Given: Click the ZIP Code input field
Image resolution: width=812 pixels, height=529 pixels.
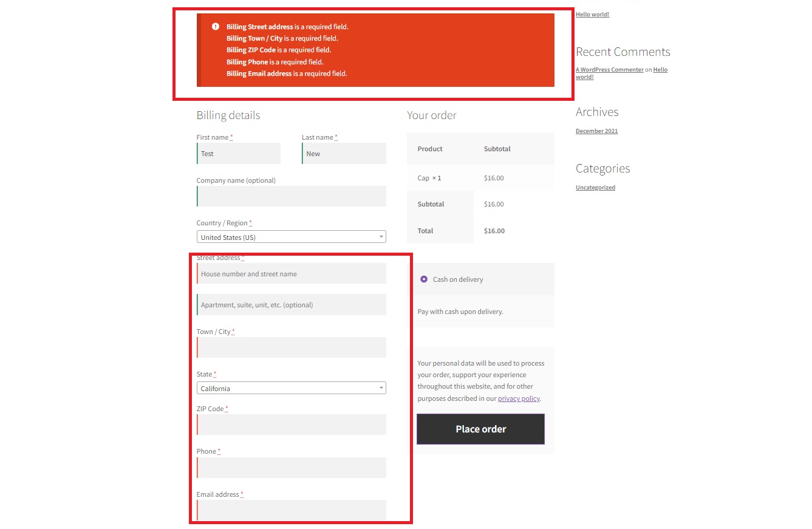Looking at the screenshot, I should click(x=291, y=424).
